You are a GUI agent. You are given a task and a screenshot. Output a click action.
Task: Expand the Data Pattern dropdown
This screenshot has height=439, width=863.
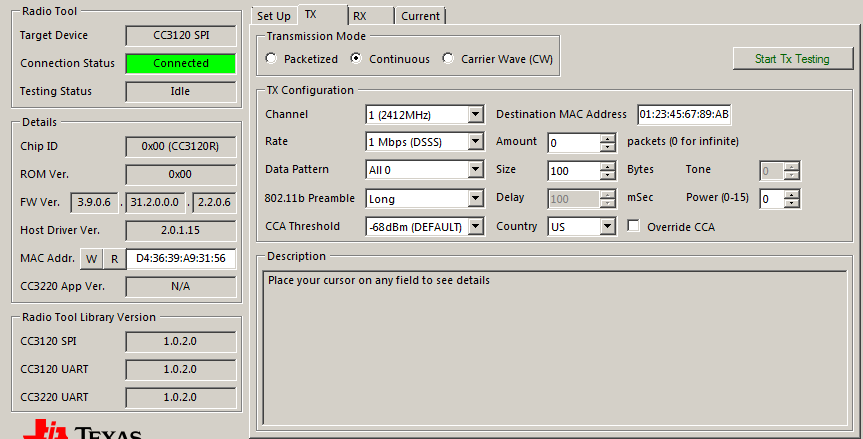click(476, 169)
